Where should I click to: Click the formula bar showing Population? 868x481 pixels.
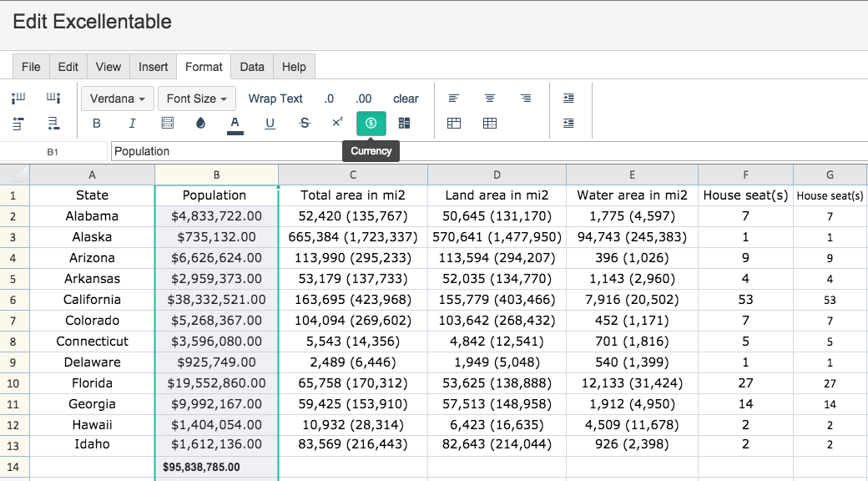[489, 151]
